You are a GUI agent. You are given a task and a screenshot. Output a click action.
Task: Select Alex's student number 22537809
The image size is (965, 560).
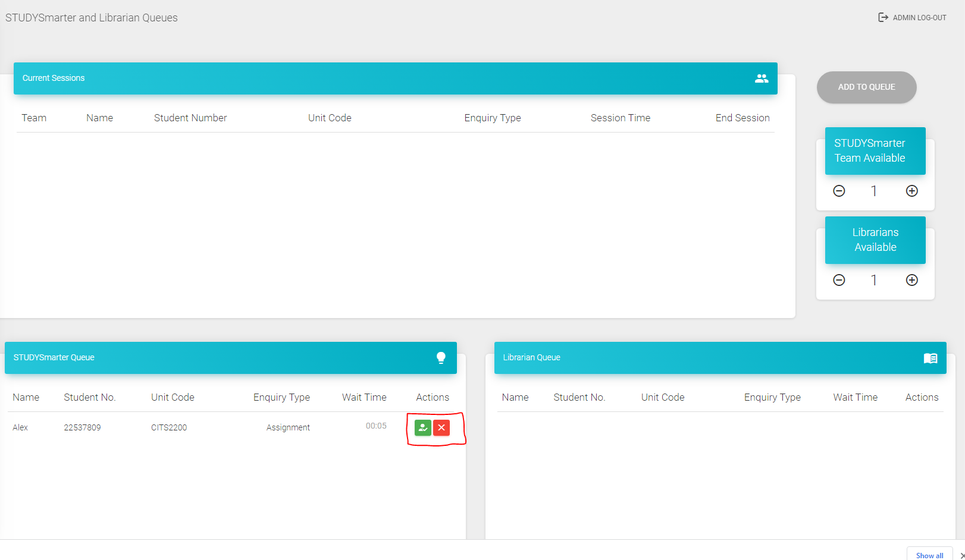click(x=82, y=427)
